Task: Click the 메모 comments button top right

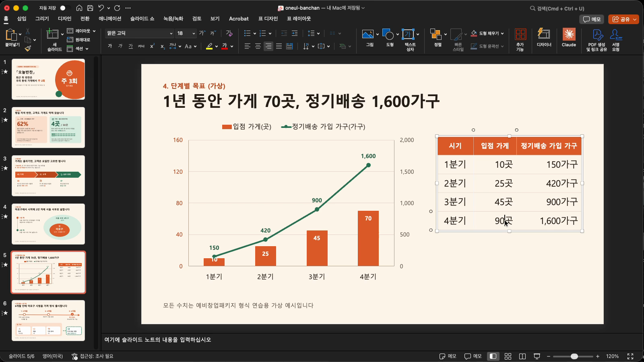Action: coord(592,19)
